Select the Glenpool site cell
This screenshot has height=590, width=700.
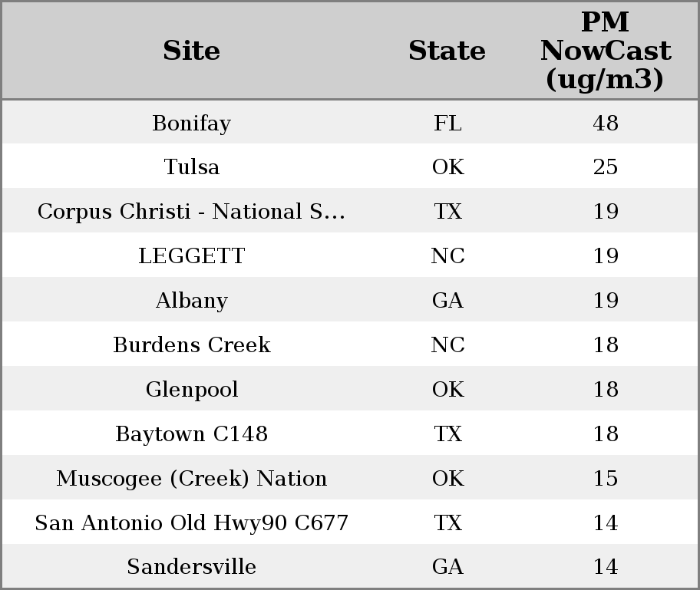pyautogui.click(x=191, y=389)
